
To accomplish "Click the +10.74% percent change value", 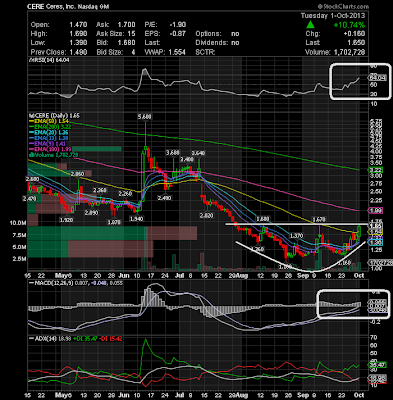I will (349, 25).
